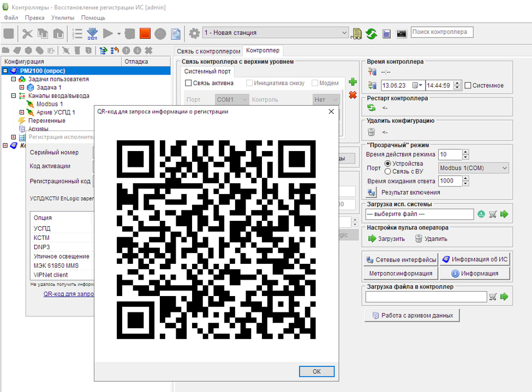The height and width of the screenshot is (392, 532).
Task: Click cart icon in Загрузка файла в контроллер
Action: (493, 297)
